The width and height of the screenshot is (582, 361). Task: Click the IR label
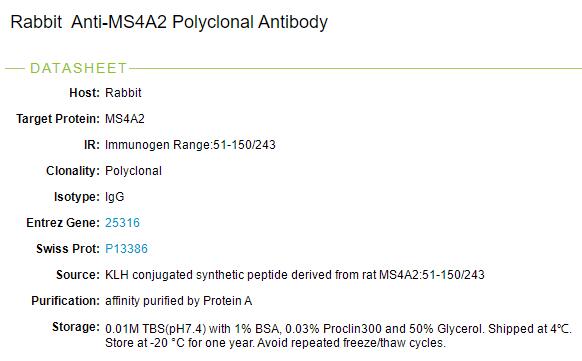point(92,145)
